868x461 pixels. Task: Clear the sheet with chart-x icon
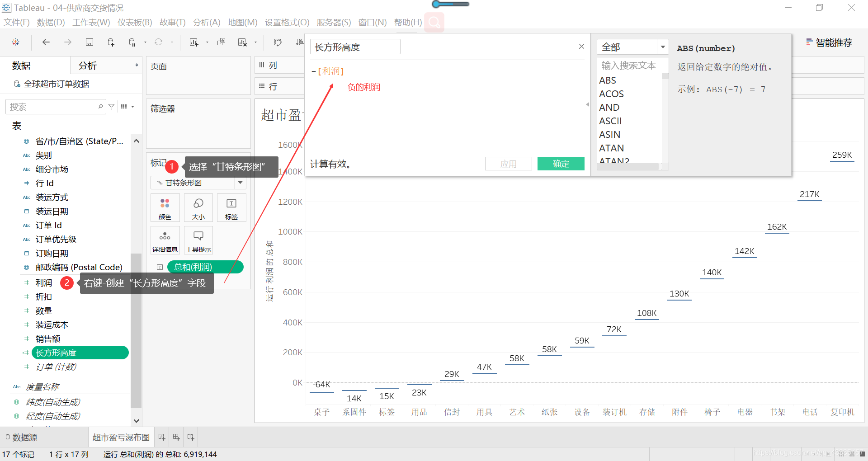[242, 42]
